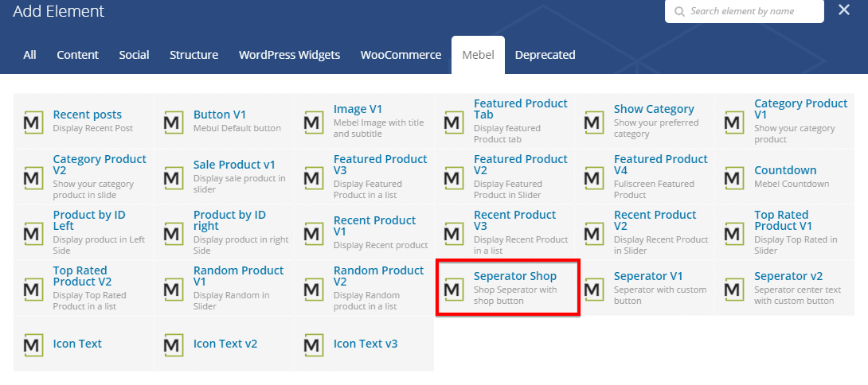
Task: Close the Add Element dialog
Action: 844,10
